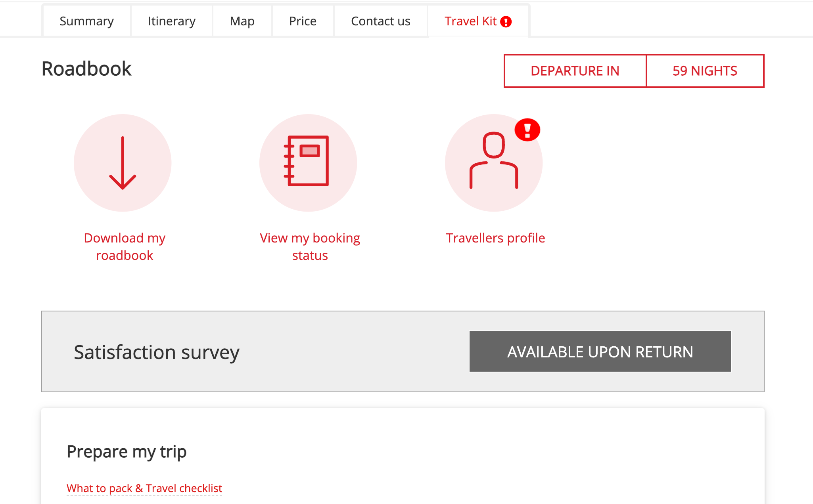Open What to pack & Travel checklist

(x=144, y=488)
